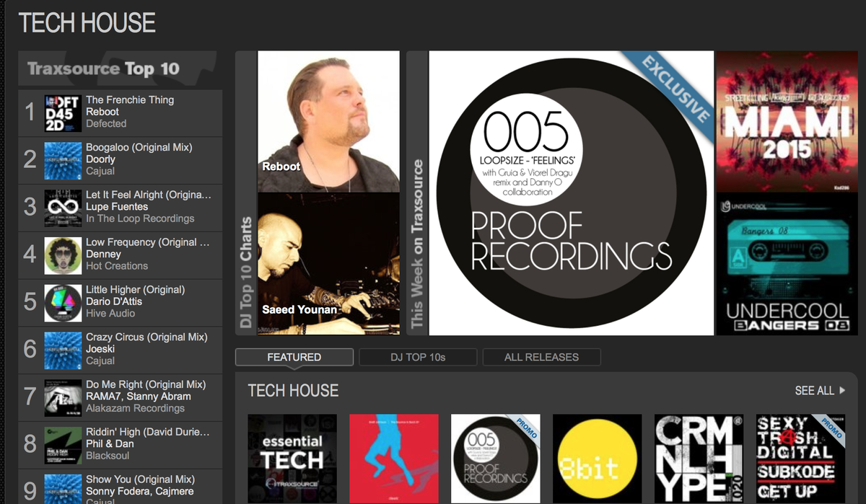The image size is (866, 504).
Task: Open Lupe Fuentes artist link
Action: (117, 207)
